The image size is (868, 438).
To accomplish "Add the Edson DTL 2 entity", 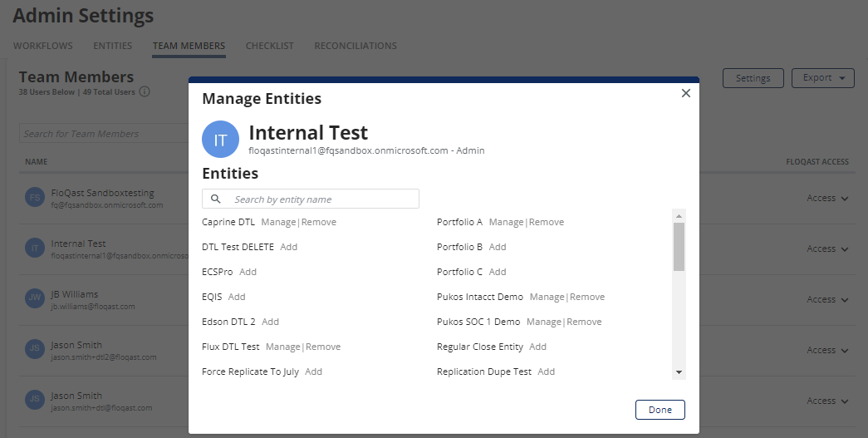I will tap(270, 322).
